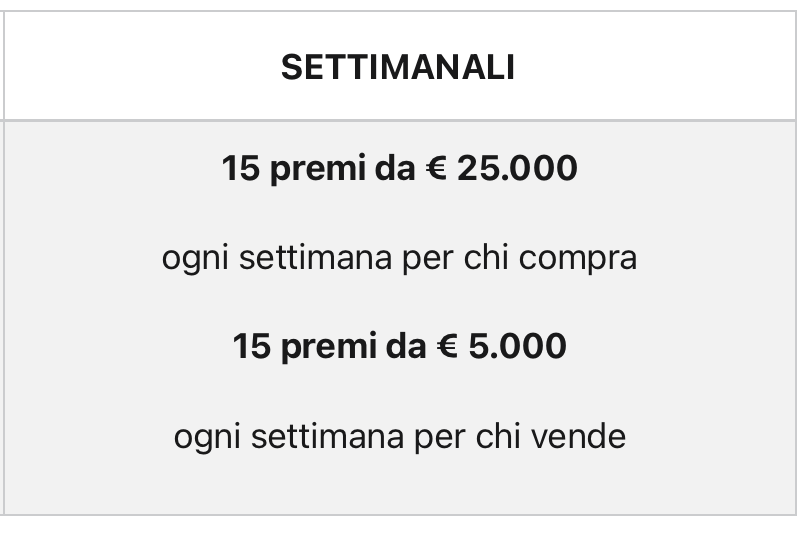808x536 pixels.
Task: Click the '15' in the € 5.000 prize line
Action: pos(251,346)
